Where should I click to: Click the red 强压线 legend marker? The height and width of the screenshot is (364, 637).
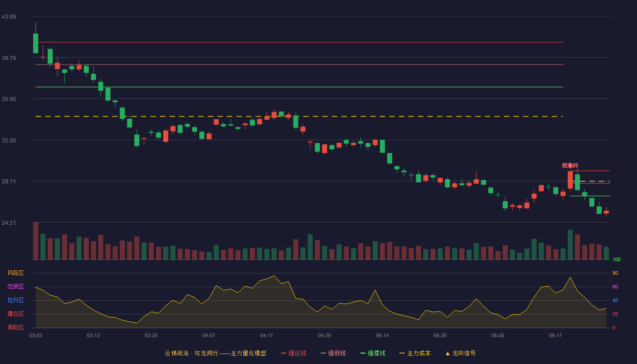283,353
